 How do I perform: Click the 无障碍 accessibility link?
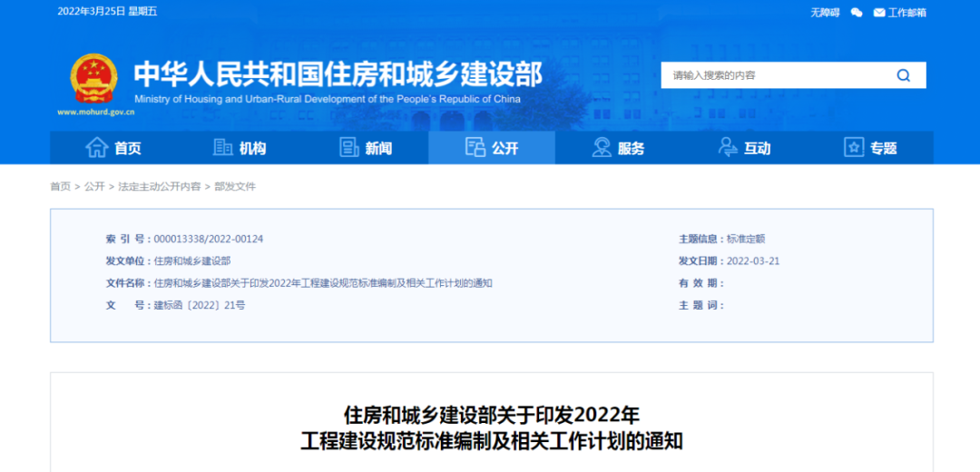(x=824, y=13)
